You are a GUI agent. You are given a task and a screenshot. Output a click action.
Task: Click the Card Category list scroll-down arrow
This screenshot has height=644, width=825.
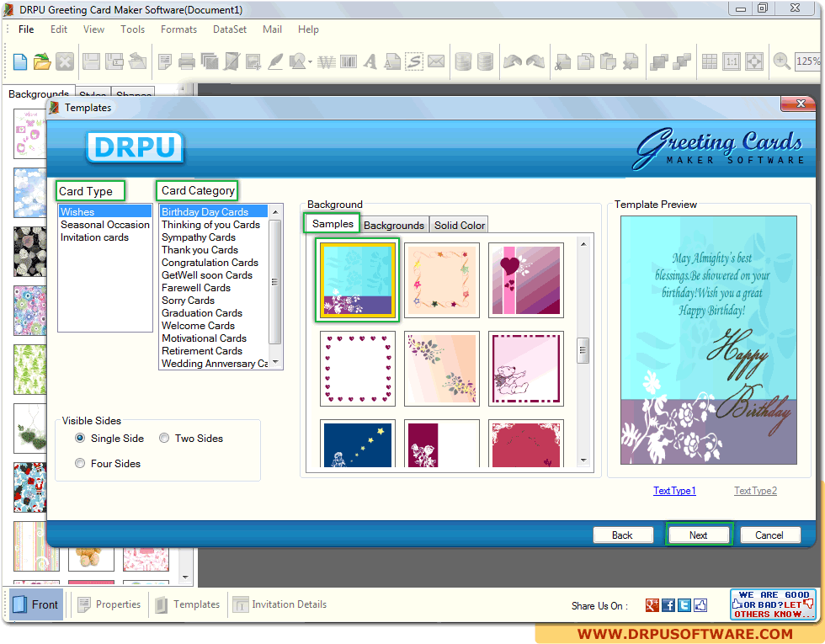click(275, 363)
